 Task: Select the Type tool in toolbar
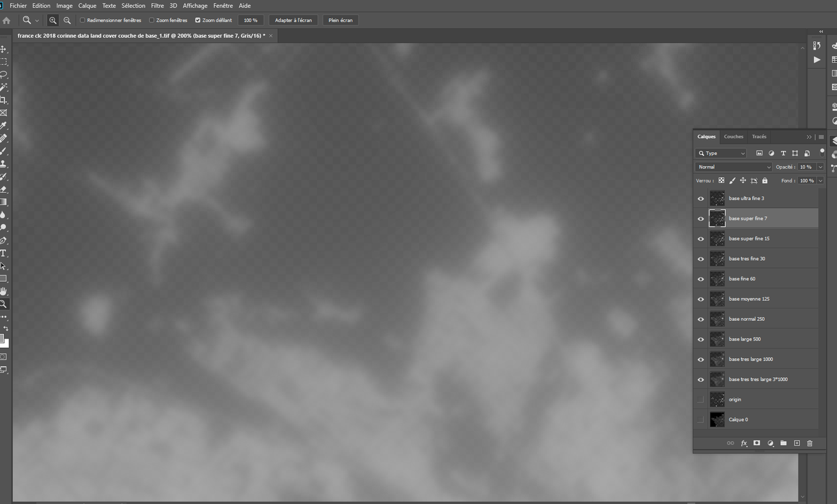tap(3, 253)
